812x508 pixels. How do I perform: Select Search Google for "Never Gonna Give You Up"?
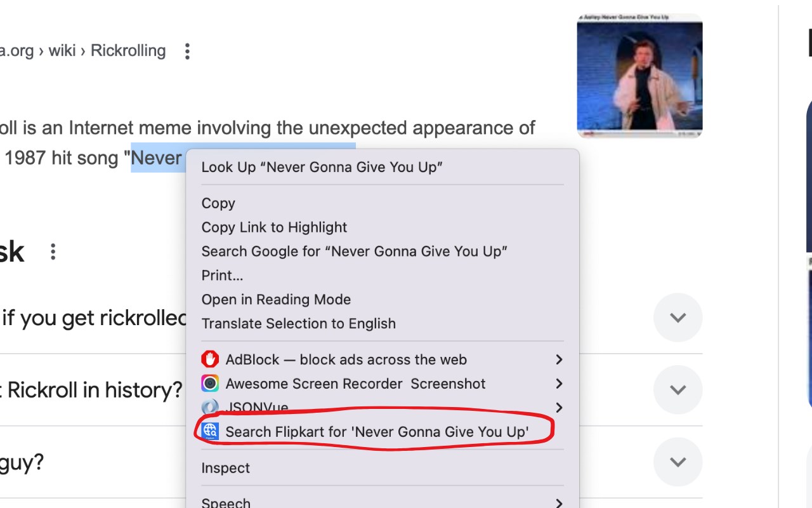click(354, 251)
